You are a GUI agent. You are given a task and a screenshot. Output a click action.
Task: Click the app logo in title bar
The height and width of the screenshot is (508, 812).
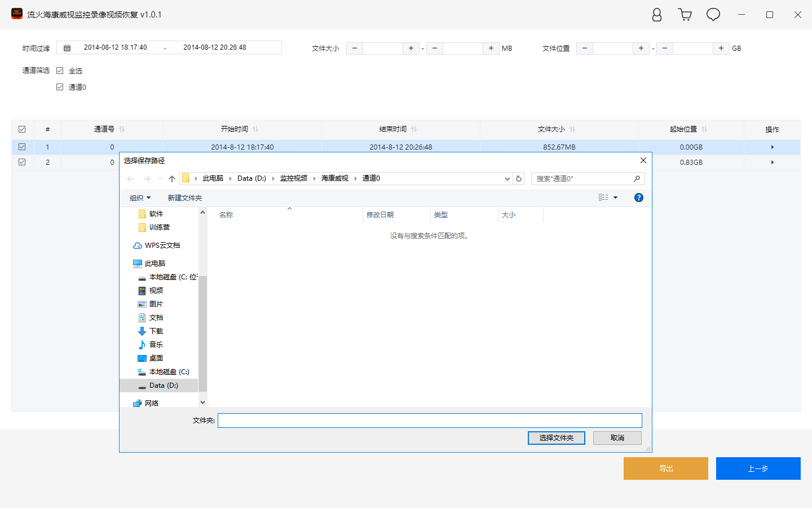pyautogui.click(x=17, y=14)
